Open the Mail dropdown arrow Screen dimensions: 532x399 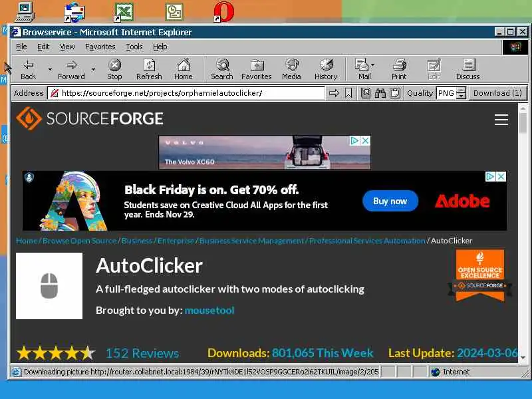tap(373, 65)
